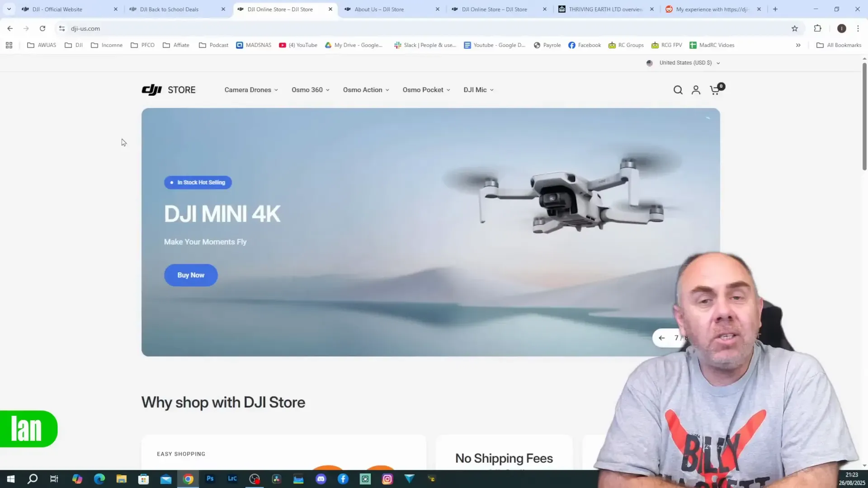This screenshot has width=868, height=488.
Task: Open Slack | People & use... bookmark
Action: pos(425,45)
